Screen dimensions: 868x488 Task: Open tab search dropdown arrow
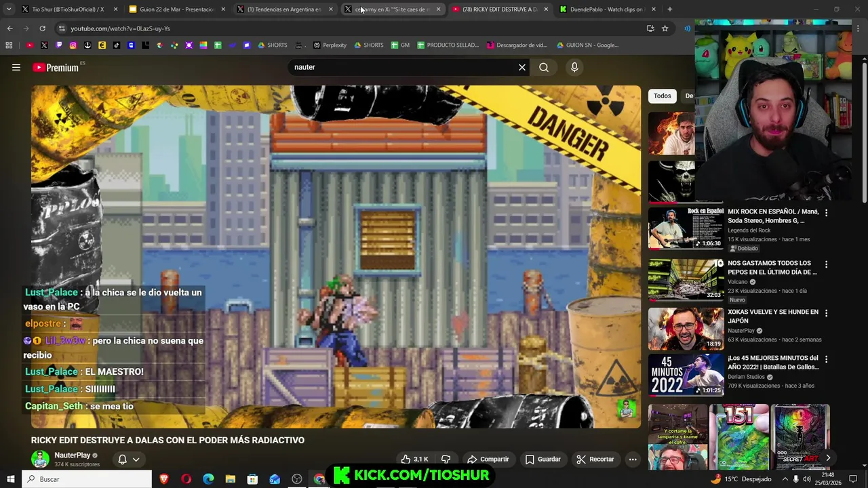8,9
